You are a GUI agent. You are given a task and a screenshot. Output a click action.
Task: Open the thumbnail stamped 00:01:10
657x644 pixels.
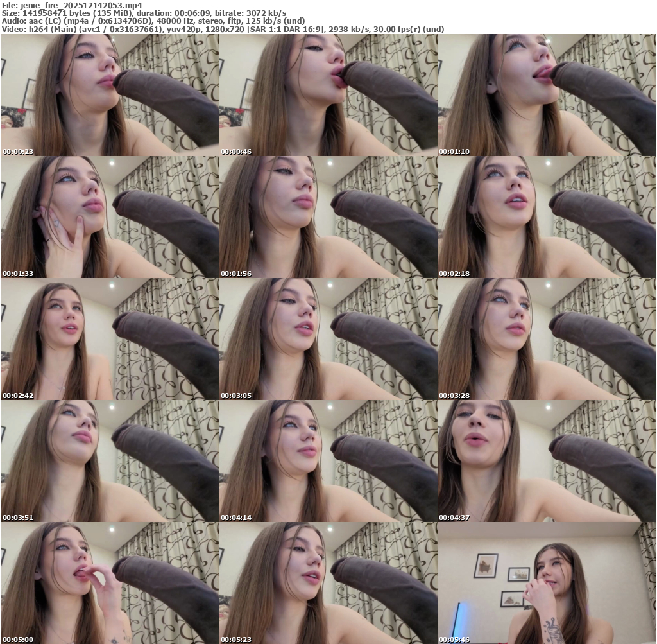pos(547,95)
